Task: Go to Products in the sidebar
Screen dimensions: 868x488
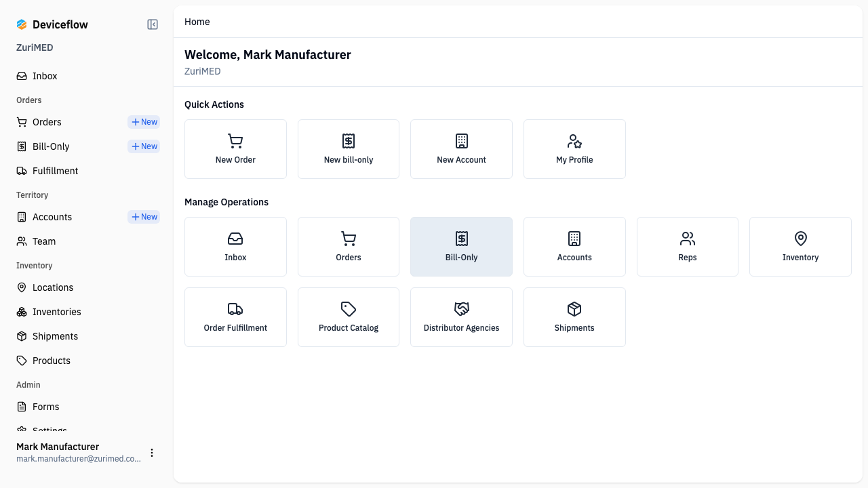Action: pos(87,361)
